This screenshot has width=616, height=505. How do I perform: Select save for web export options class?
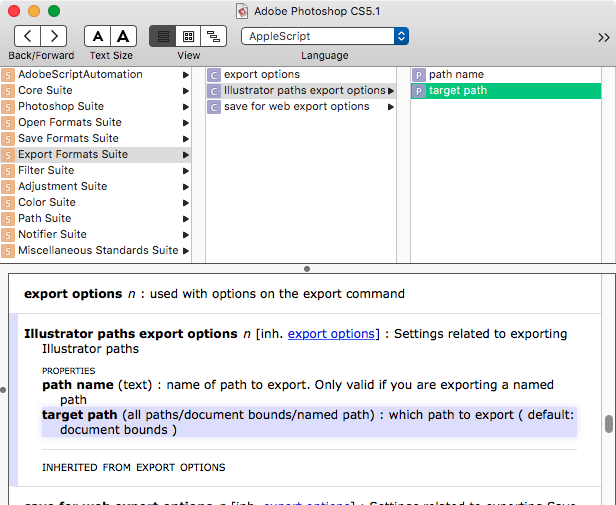(301, 107)
